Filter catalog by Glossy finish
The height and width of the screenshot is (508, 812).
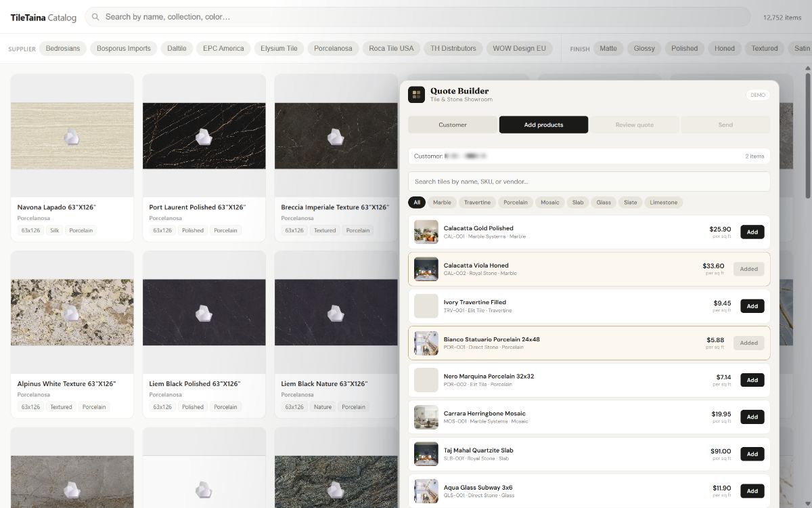644,49
